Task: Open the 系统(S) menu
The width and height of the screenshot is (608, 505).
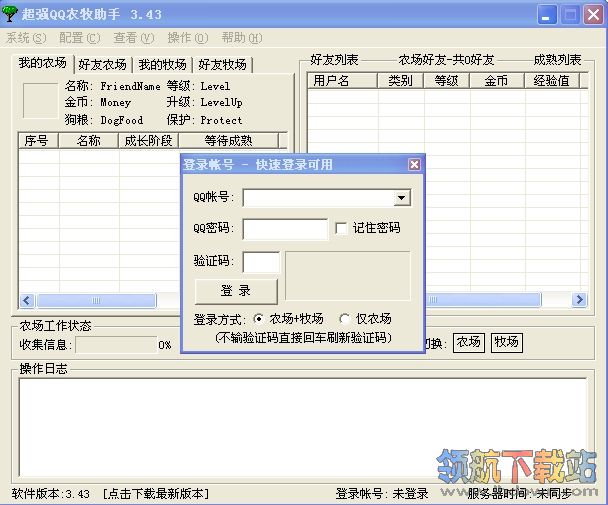Action: 26,38
